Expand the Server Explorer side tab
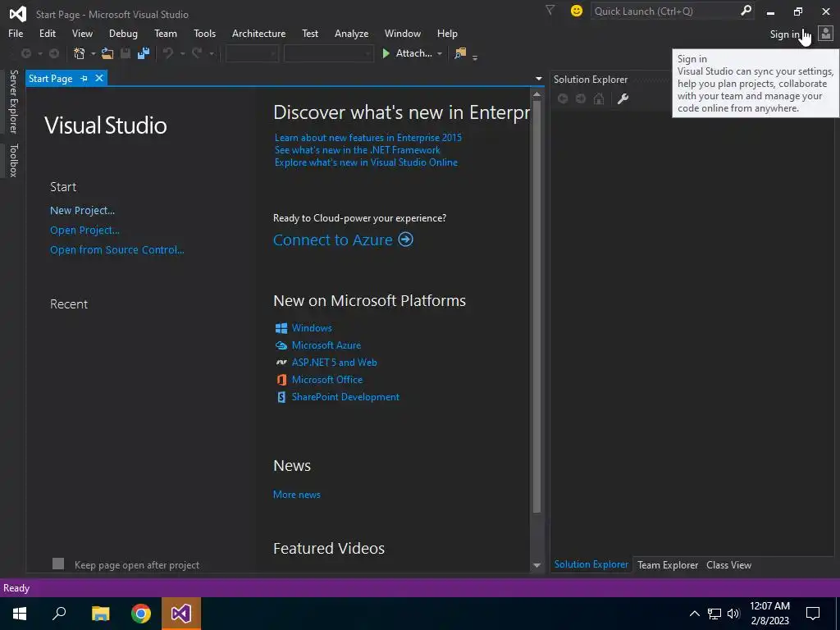Viewport: 840px width, 630px height. [x=14, y=101]
